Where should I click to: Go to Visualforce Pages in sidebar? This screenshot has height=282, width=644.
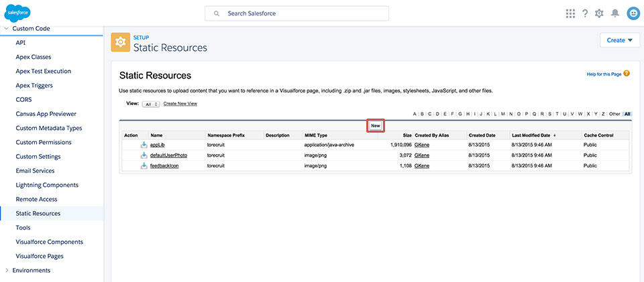click(39, 256)
